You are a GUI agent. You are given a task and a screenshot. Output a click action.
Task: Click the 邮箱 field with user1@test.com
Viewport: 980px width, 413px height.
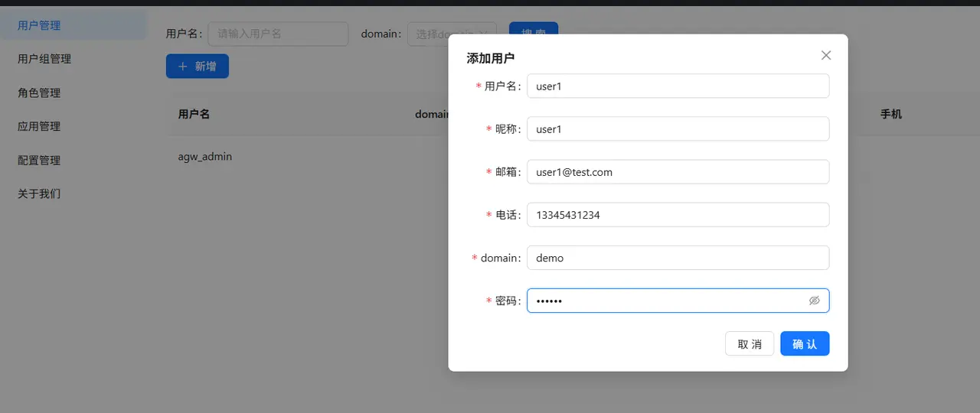678,171
